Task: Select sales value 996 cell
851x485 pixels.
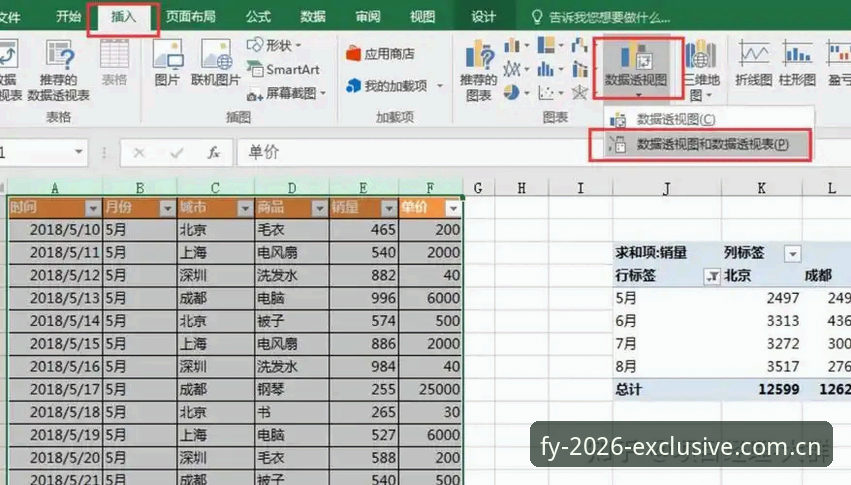Action: pos(364,298)
